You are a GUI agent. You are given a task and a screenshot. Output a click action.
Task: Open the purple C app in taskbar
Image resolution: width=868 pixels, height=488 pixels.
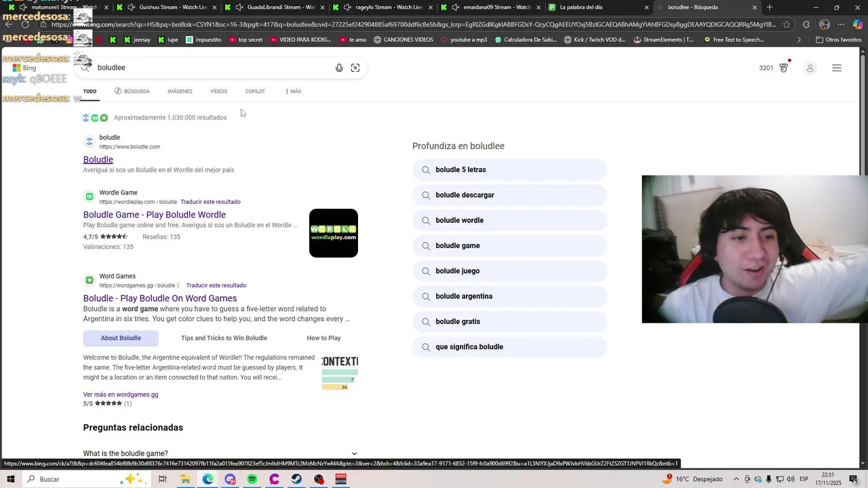pyautogui.click(x=274, y=479)
